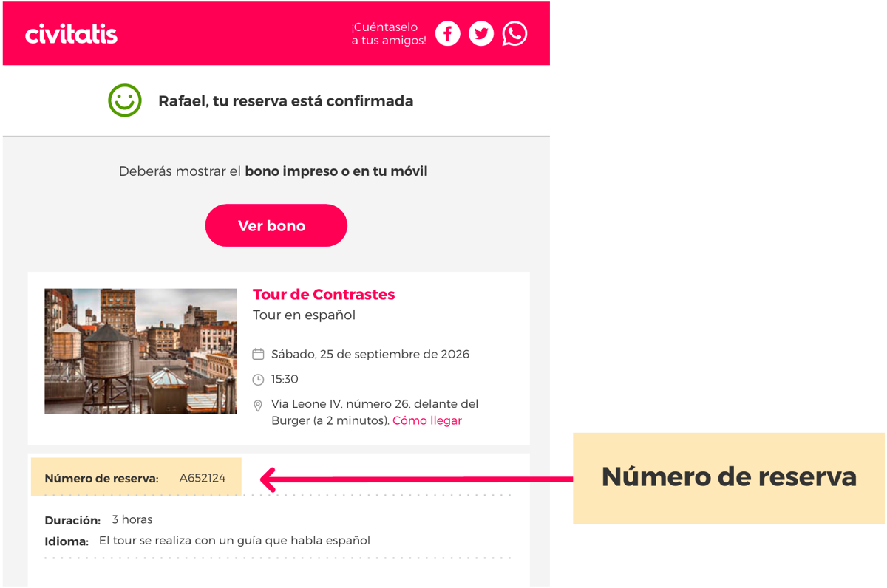Click the Duración 3 horas line
This screenshot has height=588, width=887.
(x=98, y=520)
